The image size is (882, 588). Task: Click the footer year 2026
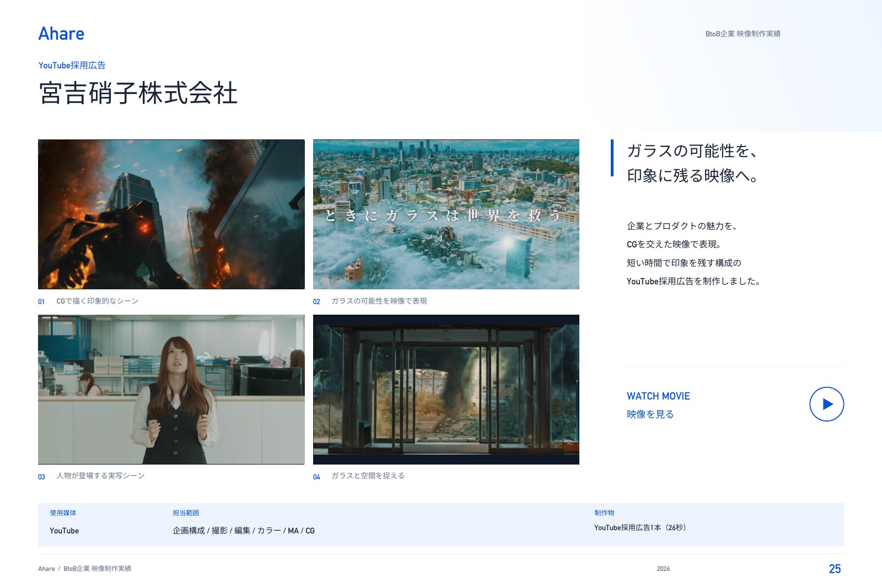663,569
